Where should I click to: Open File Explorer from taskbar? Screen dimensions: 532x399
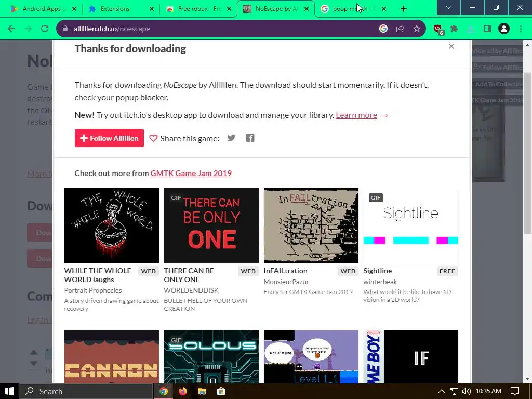[x=202, y=391]
